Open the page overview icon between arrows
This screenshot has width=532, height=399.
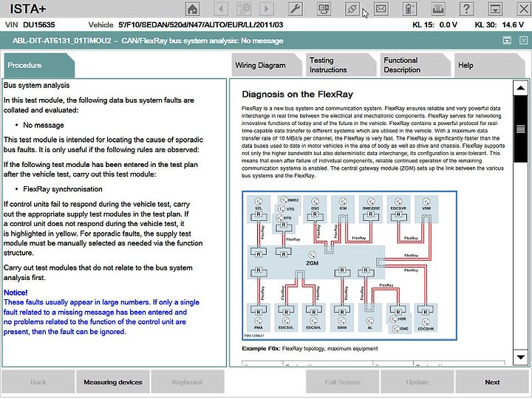[244, 9]
